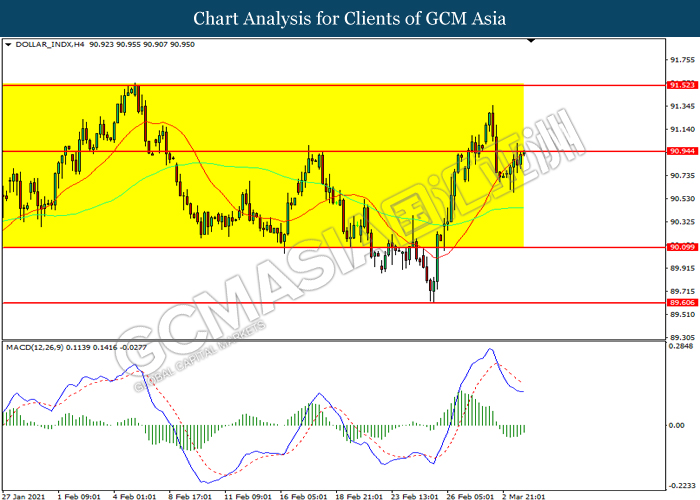The width and height of the screenshot is (700, 500).
Task: Click the 90.944 red price label
Action: pyautogui.click(x=682, y=151)
